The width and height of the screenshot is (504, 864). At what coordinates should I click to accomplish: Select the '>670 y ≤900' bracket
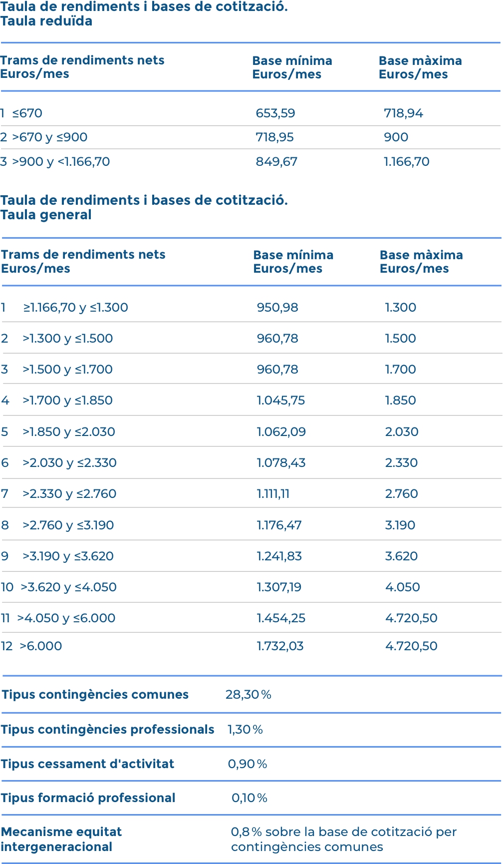coord(49,137)
